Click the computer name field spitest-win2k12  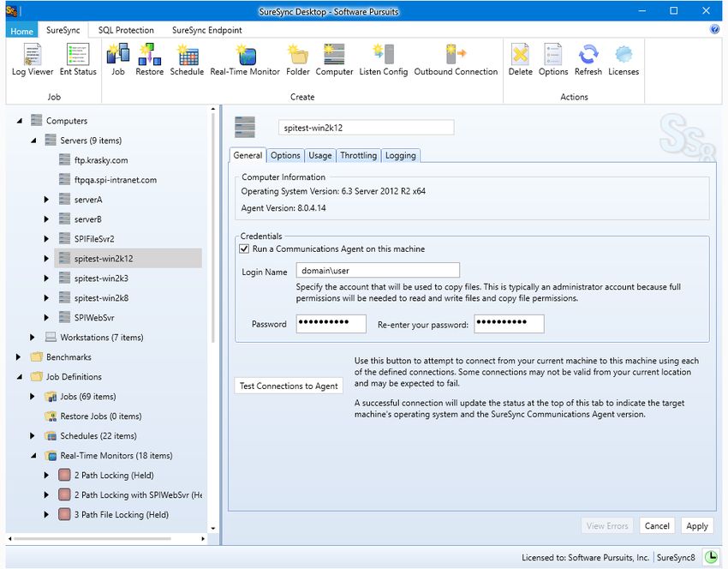click(x=366, y=128)
